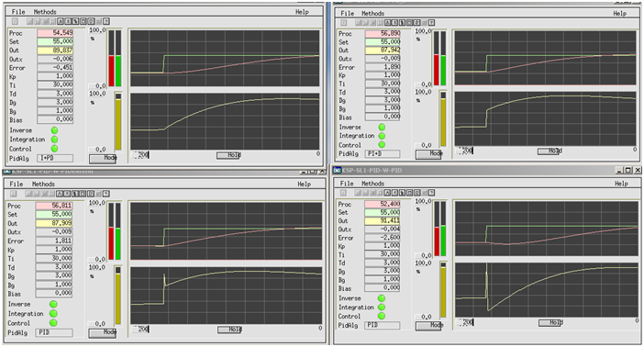Click the first toolbar icon in KSP-SL1-PID-W-PID window
644x347 pixels.
point(343,193)
